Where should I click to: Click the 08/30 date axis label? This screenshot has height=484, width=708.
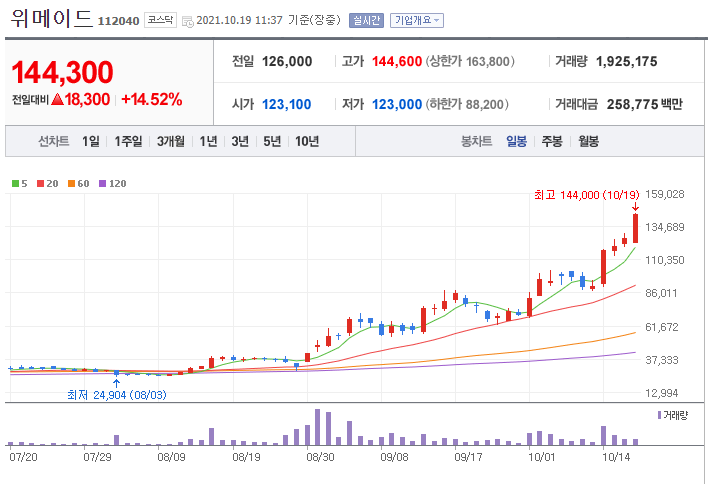click(320, 457)
